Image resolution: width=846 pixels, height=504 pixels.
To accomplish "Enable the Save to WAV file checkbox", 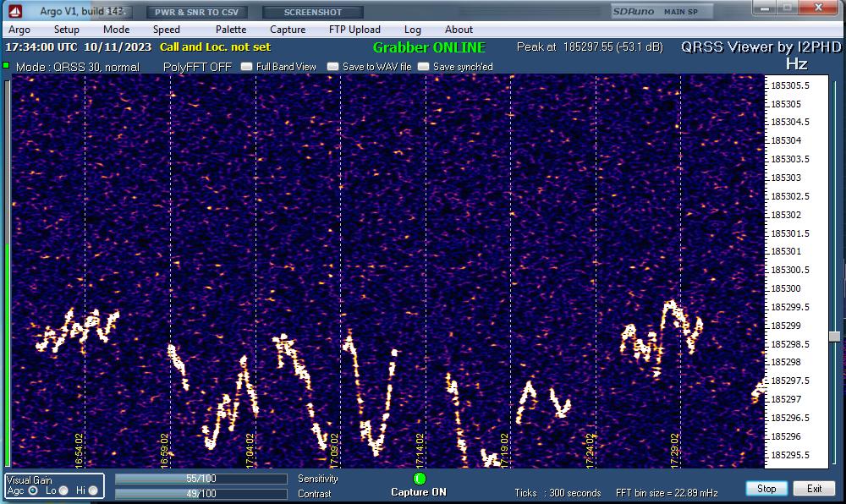I will click(x=332, y=67).
